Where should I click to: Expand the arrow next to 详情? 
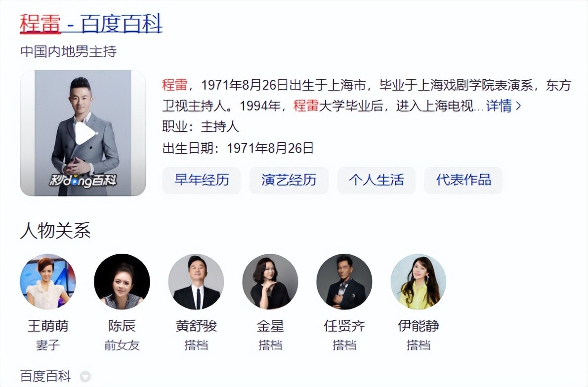coord(519,107)
